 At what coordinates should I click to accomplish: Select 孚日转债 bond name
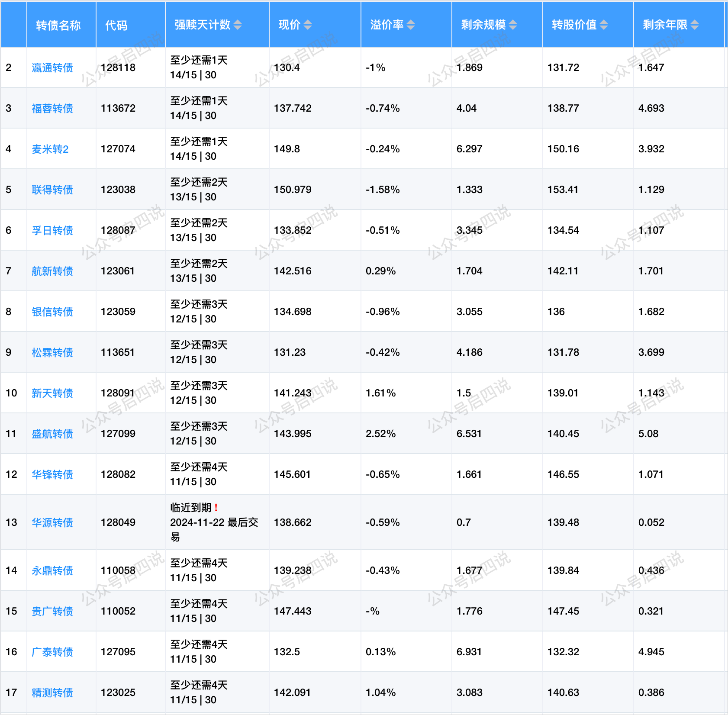pos(52,231)
